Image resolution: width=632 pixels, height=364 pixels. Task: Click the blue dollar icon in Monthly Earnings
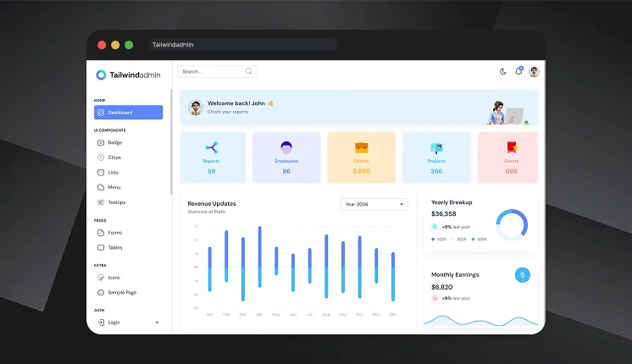pyautogui.click(x=522, y=275)
